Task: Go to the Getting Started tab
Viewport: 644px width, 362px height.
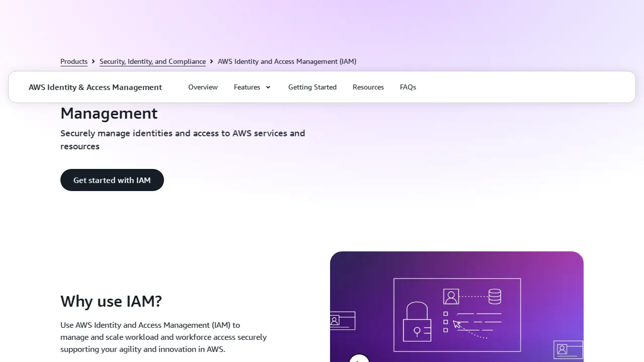Action: 312,87
